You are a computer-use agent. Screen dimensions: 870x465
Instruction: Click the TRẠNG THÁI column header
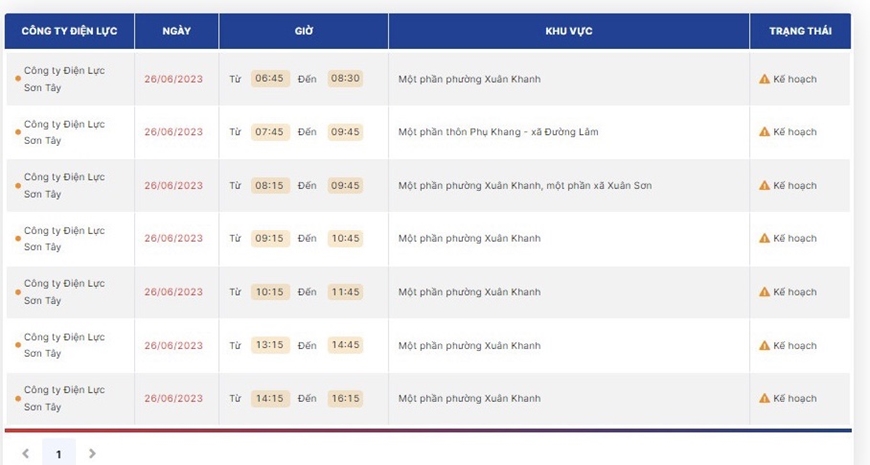800,31
